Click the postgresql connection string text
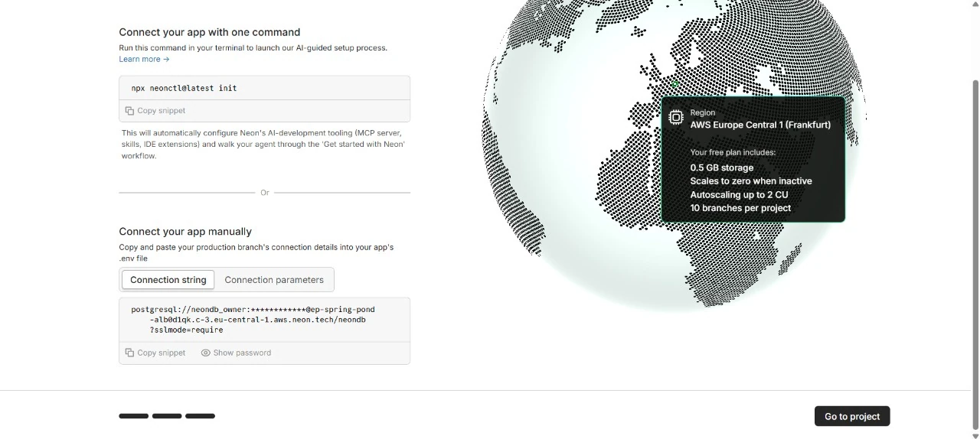 (253, 320)
